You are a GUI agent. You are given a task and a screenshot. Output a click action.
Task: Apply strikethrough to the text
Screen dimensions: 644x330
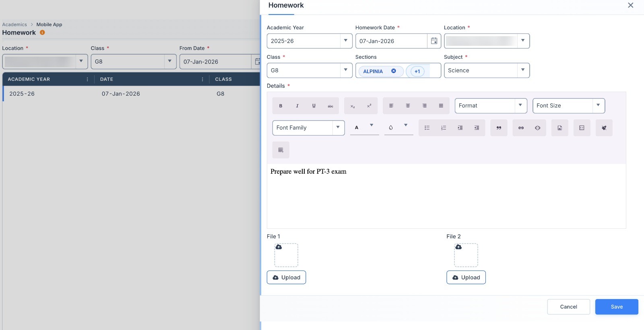[x=330, y=106]
